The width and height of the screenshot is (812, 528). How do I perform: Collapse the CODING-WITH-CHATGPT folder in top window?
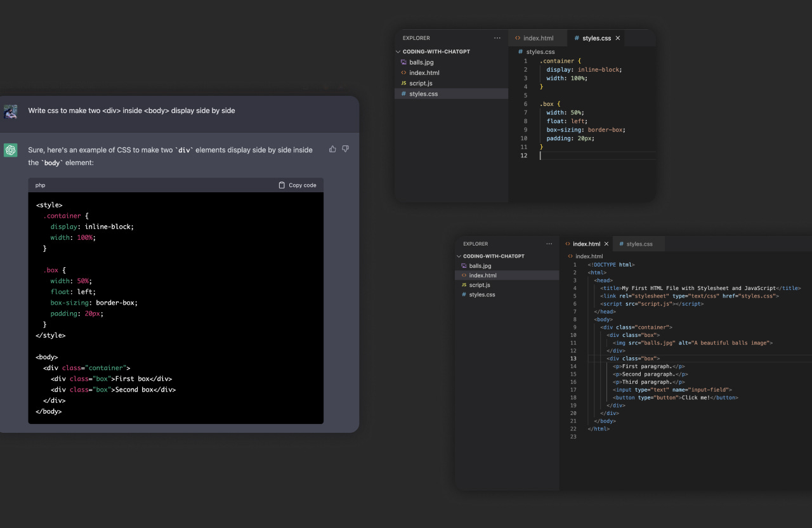398,51
